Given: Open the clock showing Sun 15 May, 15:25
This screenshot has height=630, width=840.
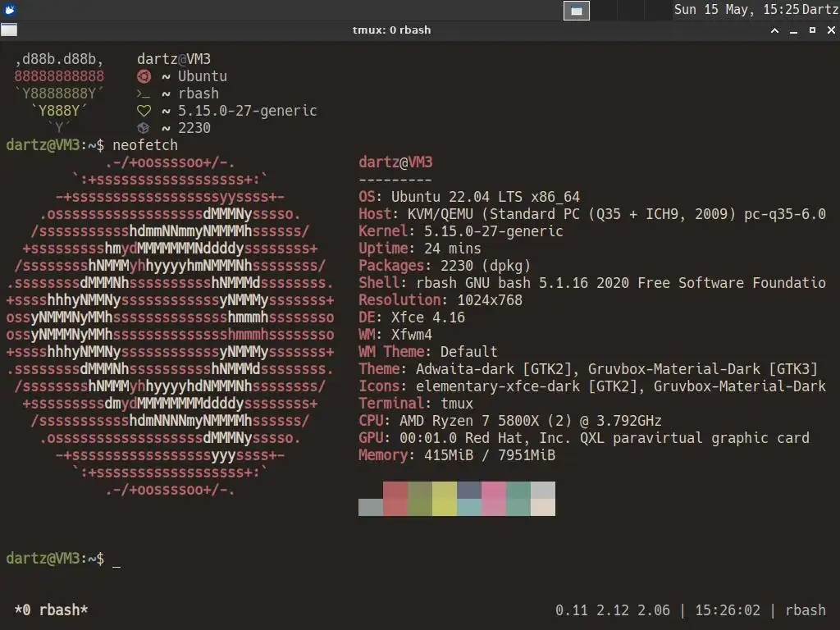Looking at the screenshot, I should tap(737, 10).
